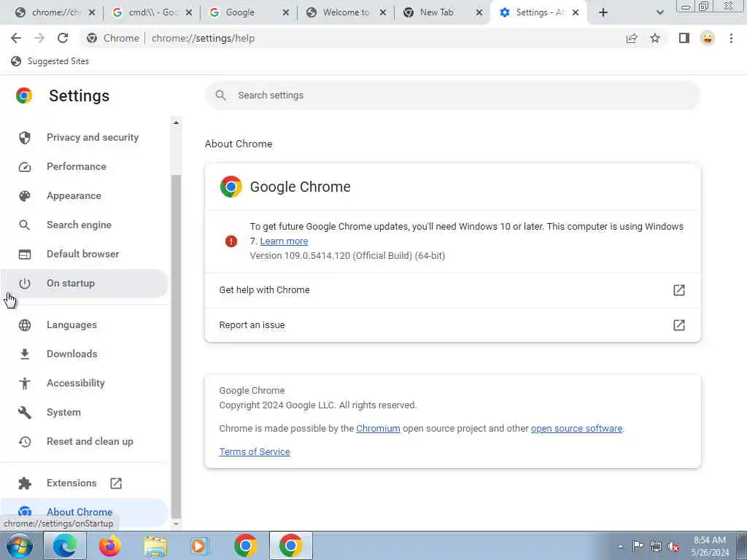The image size is (747, 560).
Task: Open the Chromium project link
Action: tap(378, 429)
